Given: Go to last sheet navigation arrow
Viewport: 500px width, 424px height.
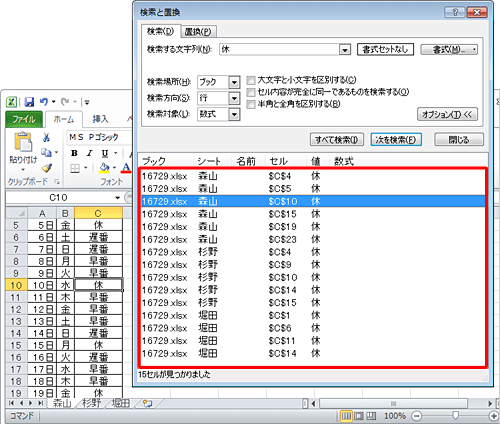Looking at the screenshot, I should 40,403.
